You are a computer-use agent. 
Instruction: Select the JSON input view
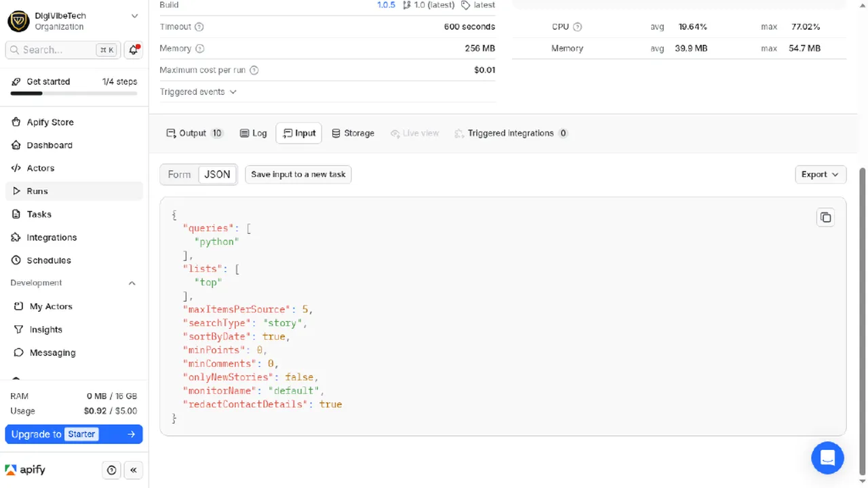click(218, 174)
